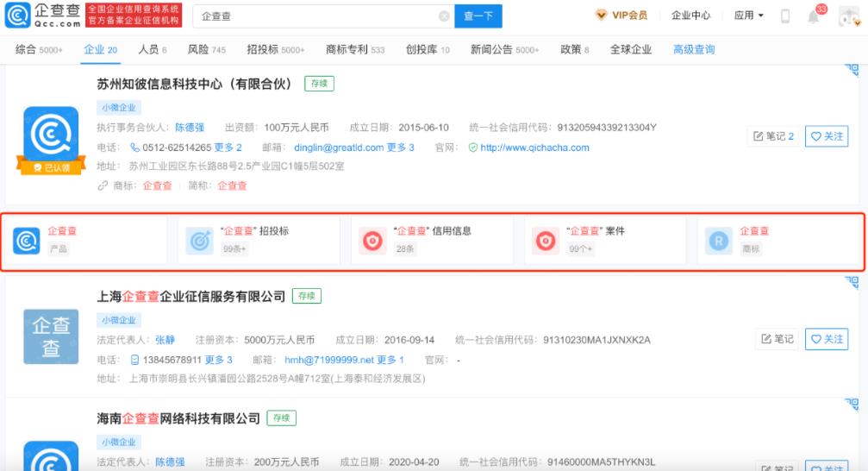This screenshot has height=471, width=868.
Task: Switch to the 新闻公告 tab
Action: click(504, 49)
